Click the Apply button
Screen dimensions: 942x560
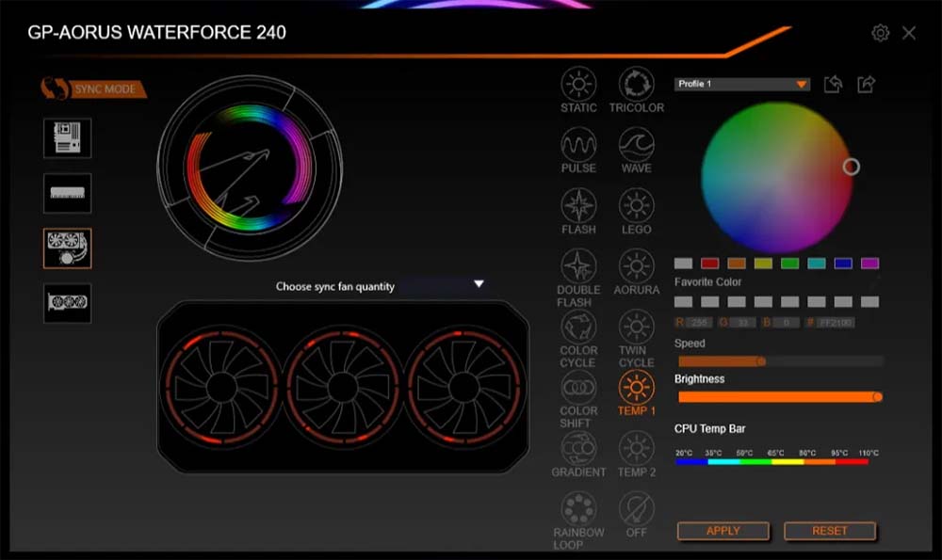723,531
